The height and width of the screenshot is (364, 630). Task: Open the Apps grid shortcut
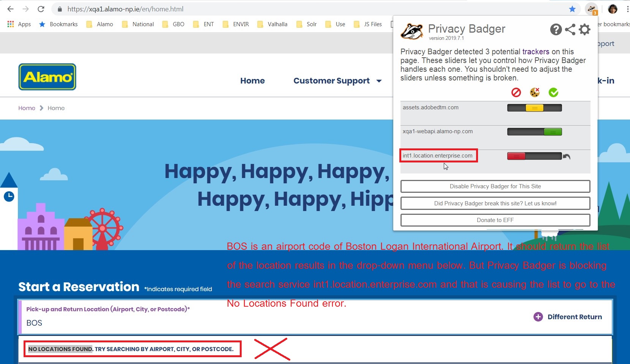coord(19,24)
